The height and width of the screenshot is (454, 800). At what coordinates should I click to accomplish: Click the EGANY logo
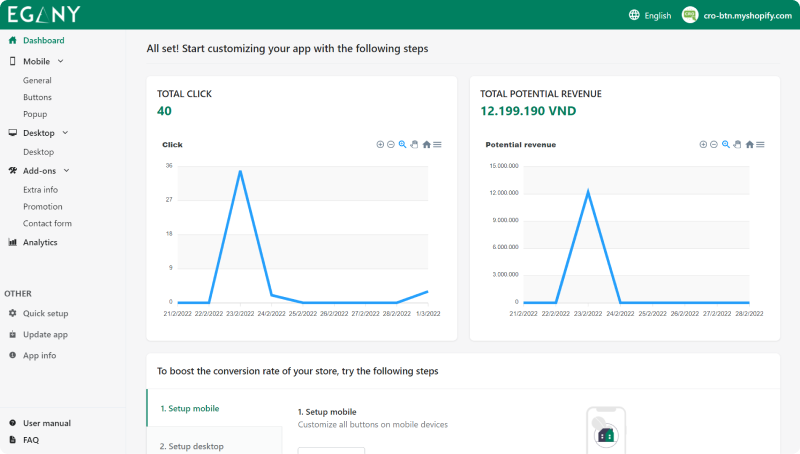coord(44,15)
